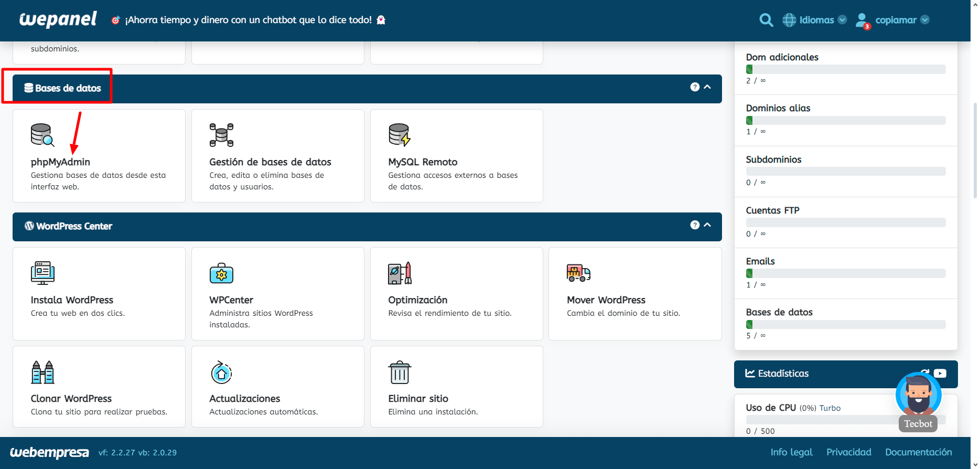Open the Documentación footer link
Image resolution: width=980 pixels, height=469 pixels.
tap(919, 452)
